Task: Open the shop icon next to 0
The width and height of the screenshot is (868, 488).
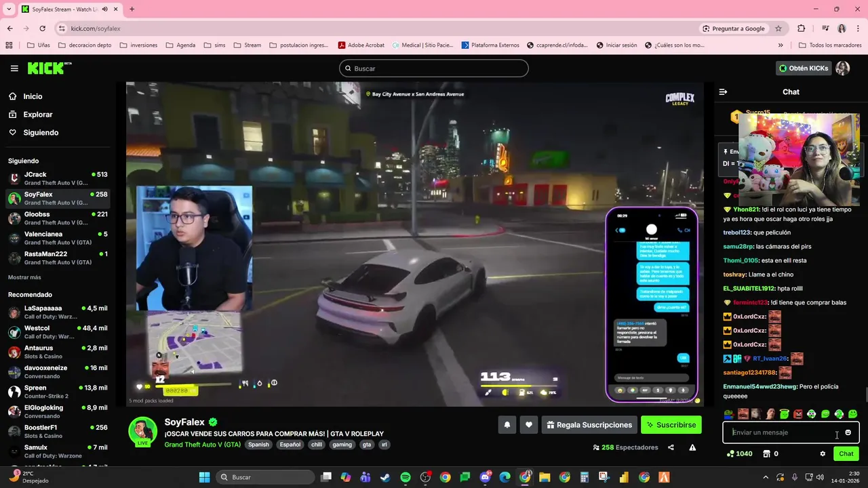Action: pos(766,454)
